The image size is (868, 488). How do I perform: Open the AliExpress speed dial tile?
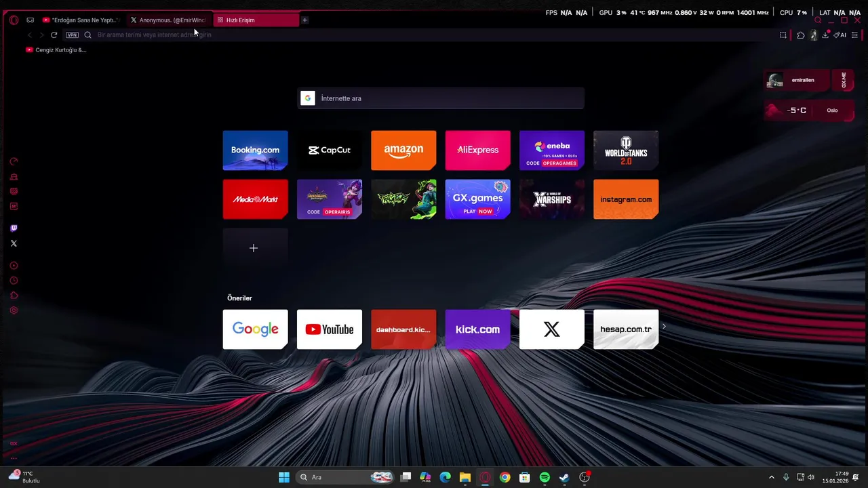[x=478, y=150]
